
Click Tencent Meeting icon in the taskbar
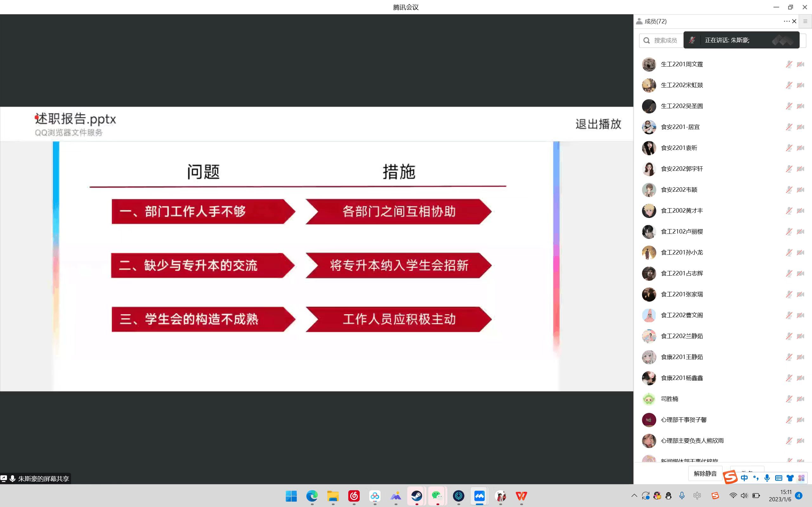click(480, 496)
